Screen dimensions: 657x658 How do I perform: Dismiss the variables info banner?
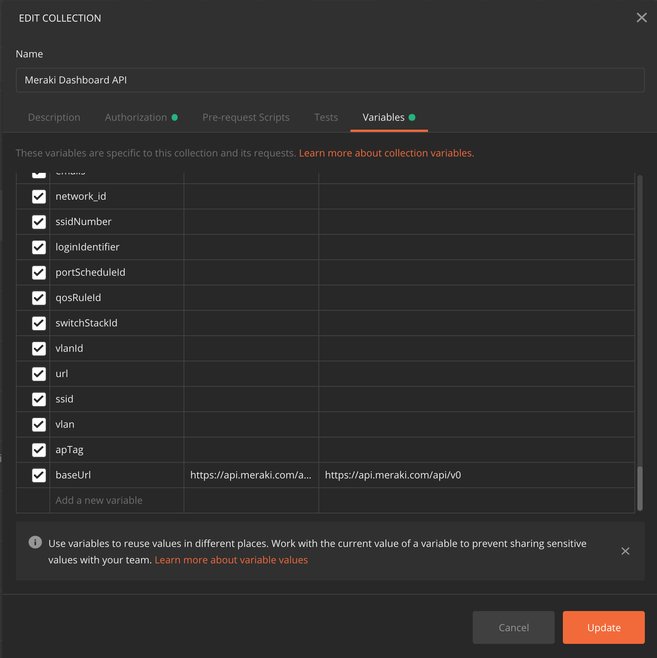625,551
